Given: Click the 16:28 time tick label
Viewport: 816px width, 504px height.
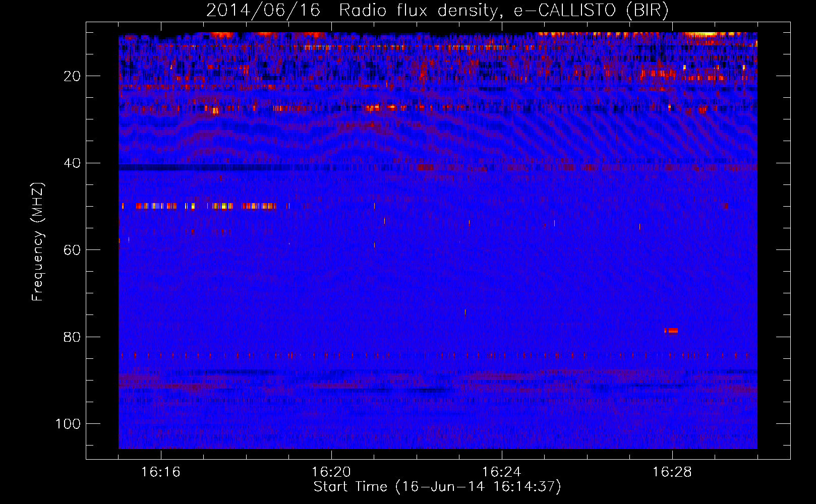Looking at the screenshot, I should (x=672, y=472).
